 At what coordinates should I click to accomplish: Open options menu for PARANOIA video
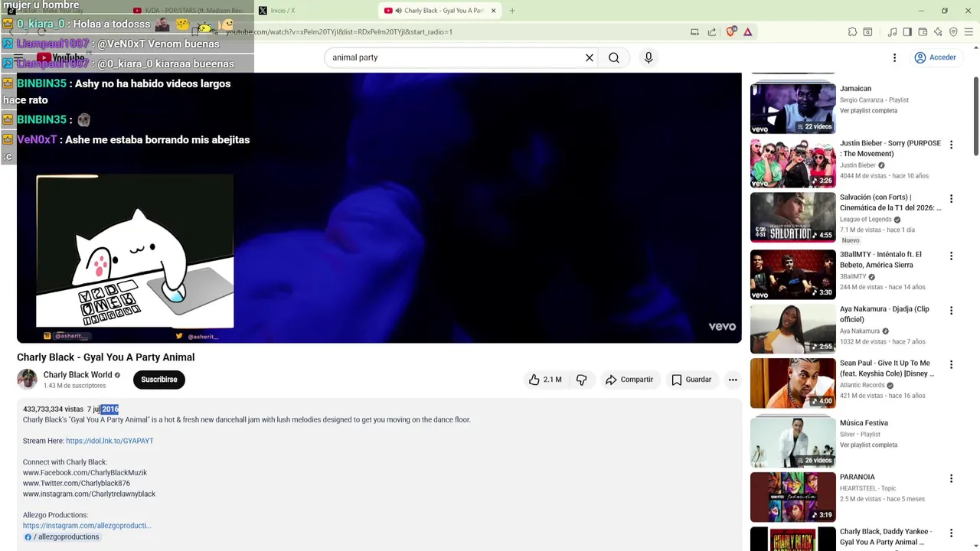click(951, 479)
